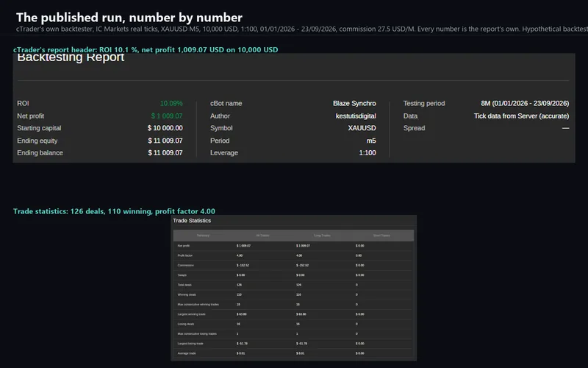Click the "Total deals" row label
This screenshot has height=368, width=588.
click(184, 285)
